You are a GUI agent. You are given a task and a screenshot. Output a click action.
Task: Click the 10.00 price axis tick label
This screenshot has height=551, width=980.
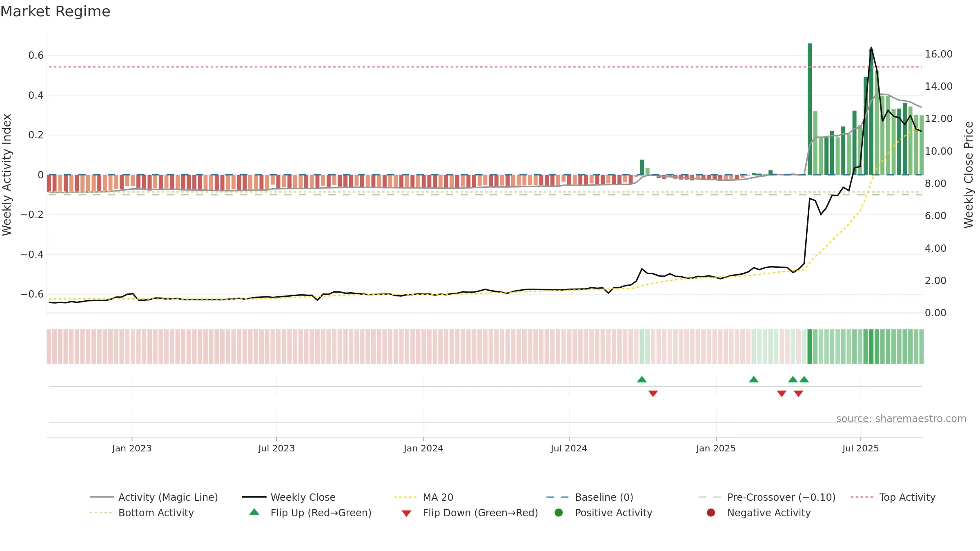tap(939, 151)
